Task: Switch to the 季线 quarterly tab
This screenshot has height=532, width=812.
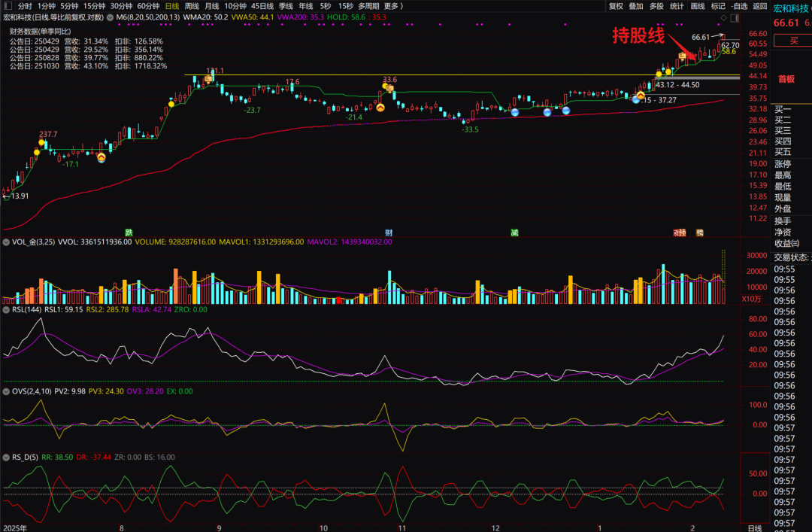Action: point(286,6)
